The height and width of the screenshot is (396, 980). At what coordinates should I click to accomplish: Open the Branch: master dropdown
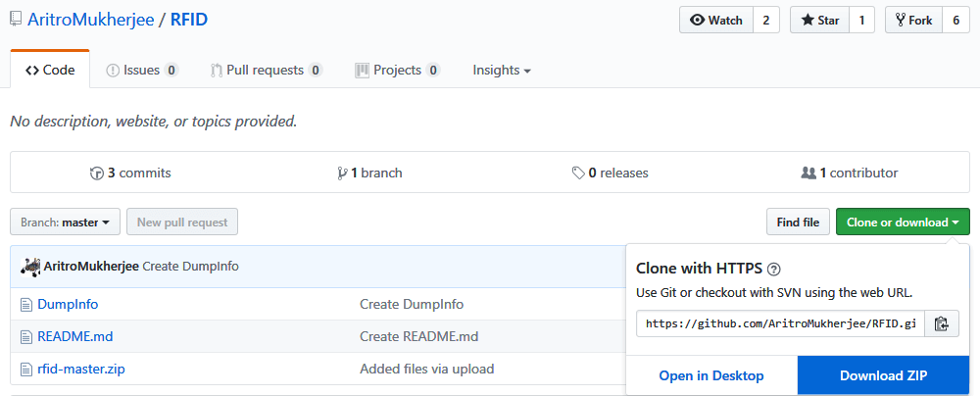coord(65,223)
